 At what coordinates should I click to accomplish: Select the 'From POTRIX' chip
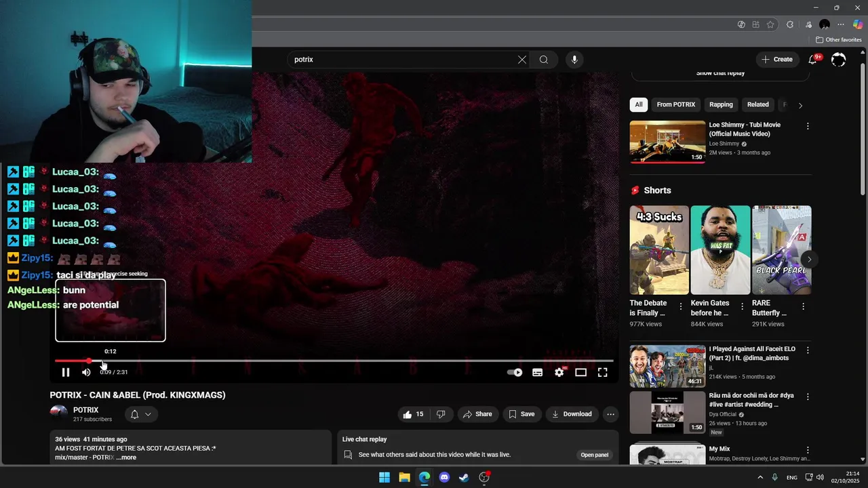coord(676,104)
